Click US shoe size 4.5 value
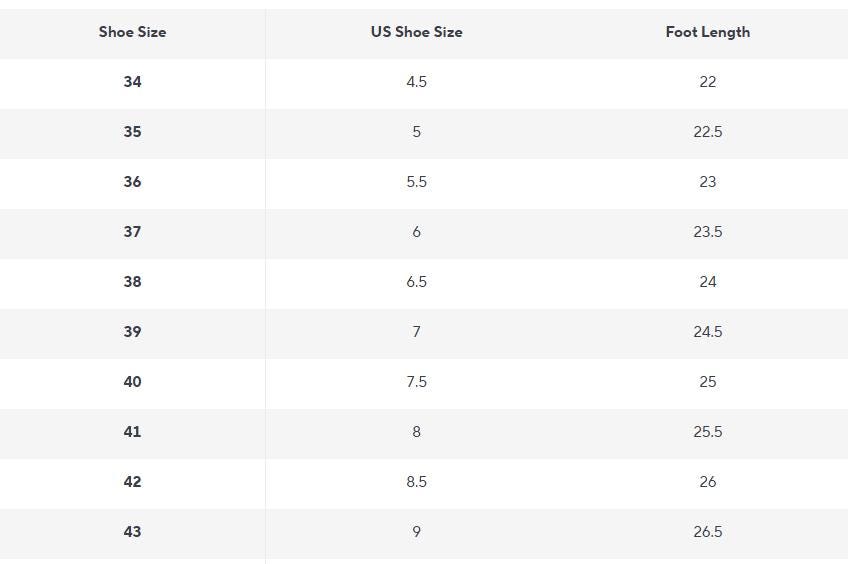 pos(416,82)
